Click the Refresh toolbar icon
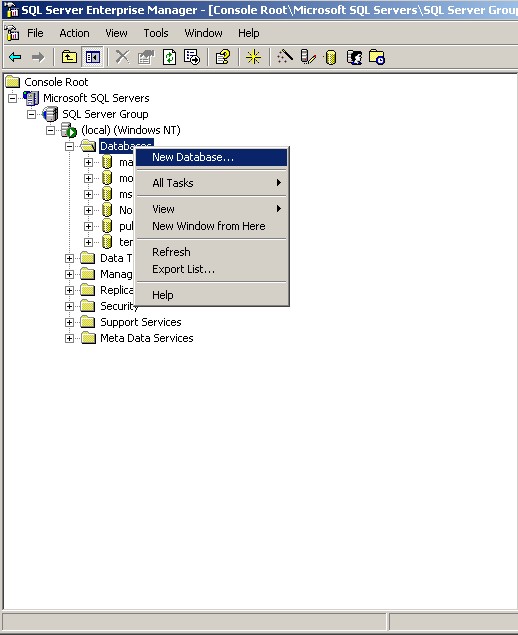 tap(169, 57)
